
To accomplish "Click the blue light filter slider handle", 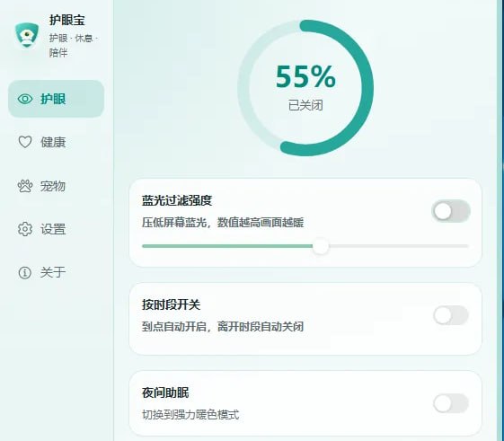I will [321, 246].
